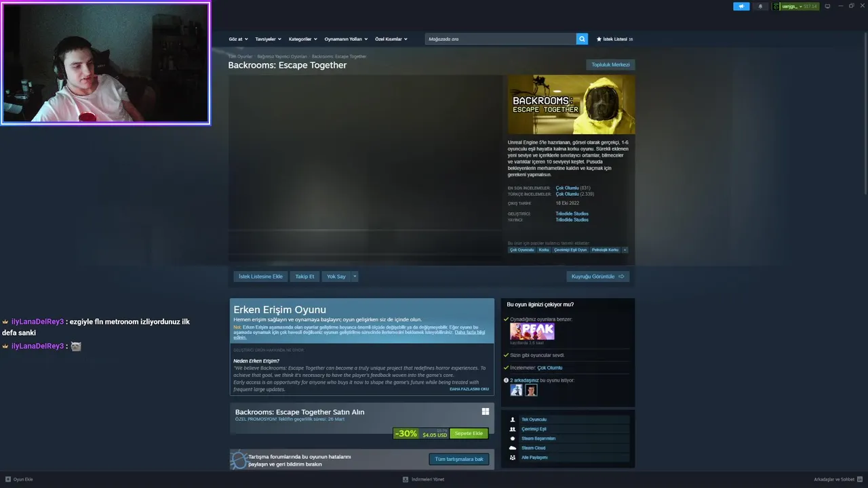Screen dimensions: 868x488
Task: Open the Tavsiyeler dropdown menu
Action: pyautogui.click(x=268, y=39)
